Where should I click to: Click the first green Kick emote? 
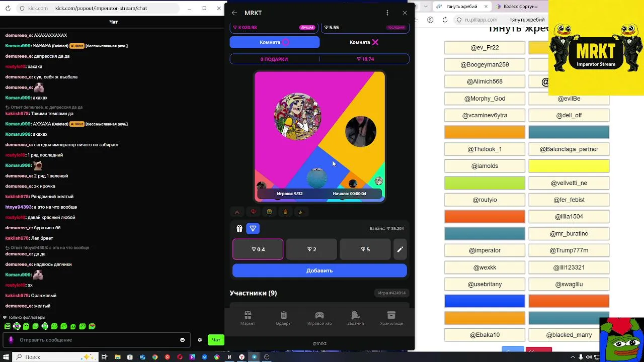coord(8,326)
